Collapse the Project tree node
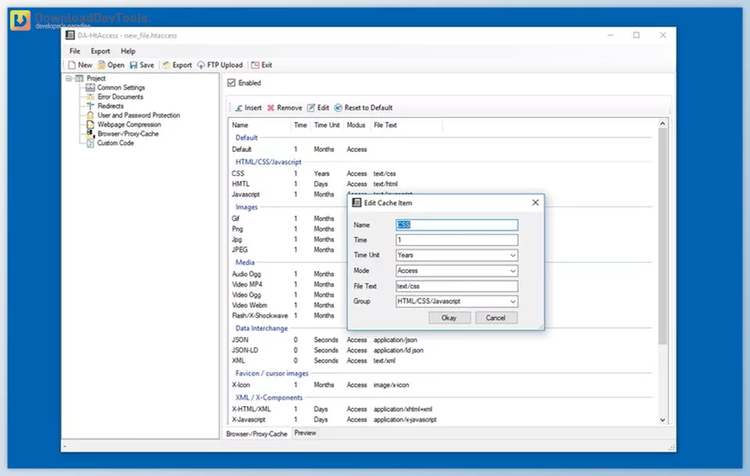 tap(69, 78)
